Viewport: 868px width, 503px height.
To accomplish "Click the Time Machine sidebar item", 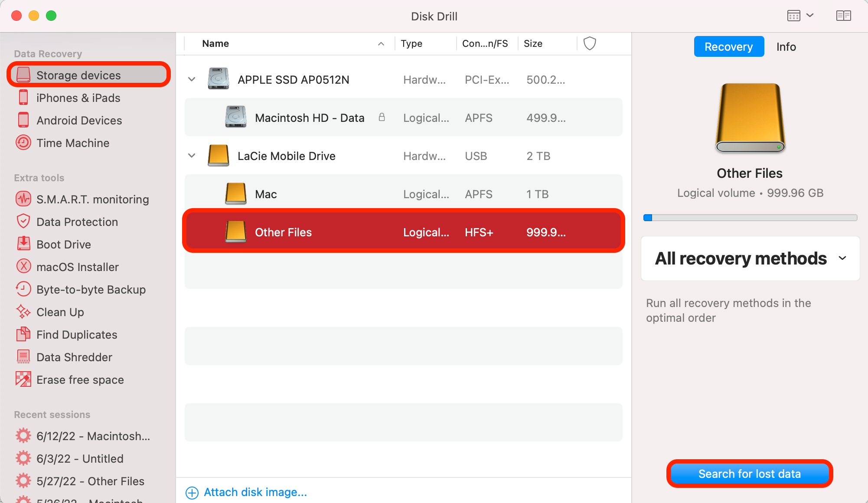I will [73, 143].
